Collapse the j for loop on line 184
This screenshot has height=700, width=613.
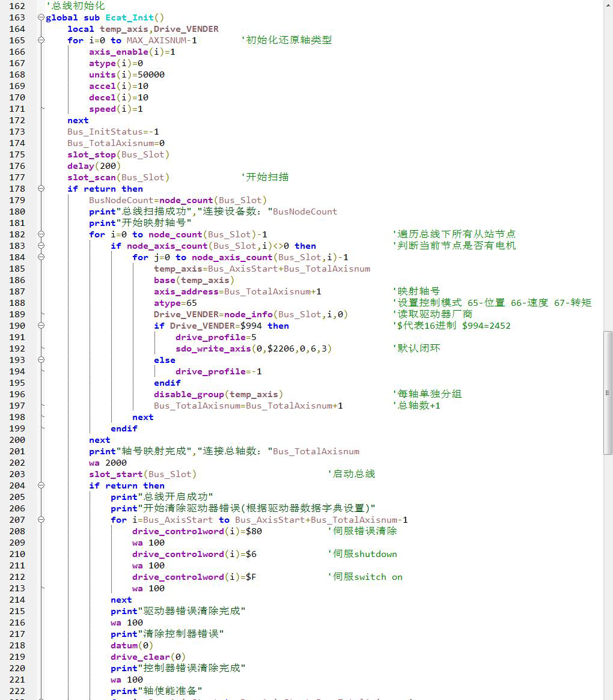coord(41,257)
